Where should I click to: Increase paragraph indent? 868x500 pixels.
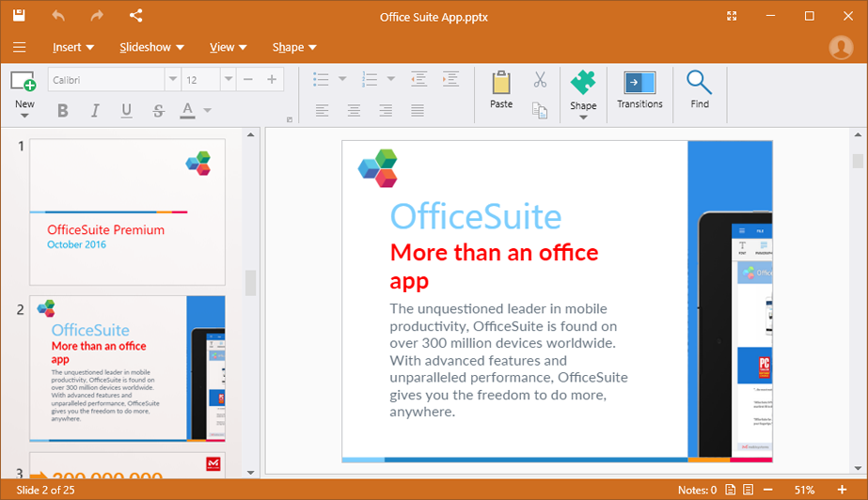pyautogui.click(x=450, y=79)
